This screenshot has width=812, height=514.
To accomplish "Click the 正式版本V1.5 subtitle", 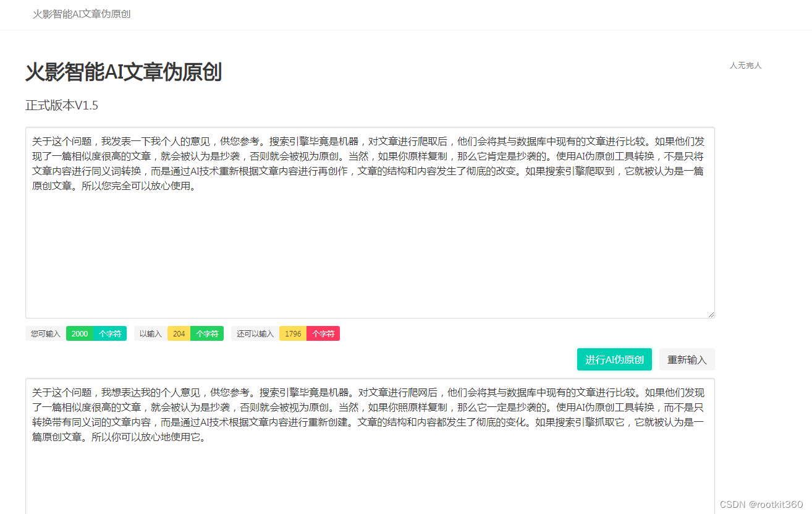I will coord(62,106).
